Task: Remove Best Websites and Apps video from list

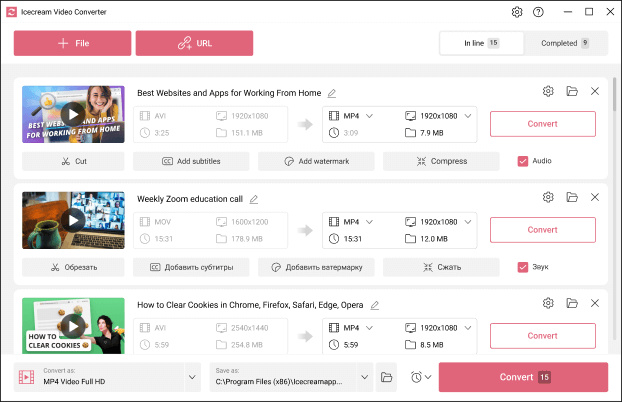Action: click(595, 91)
